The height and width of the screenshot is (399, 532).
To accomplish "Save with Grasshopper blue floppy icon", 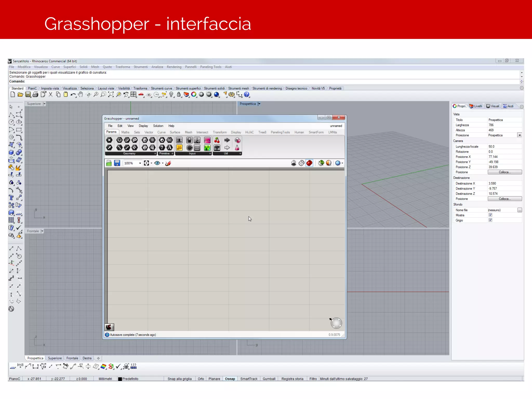I will 117,163.
